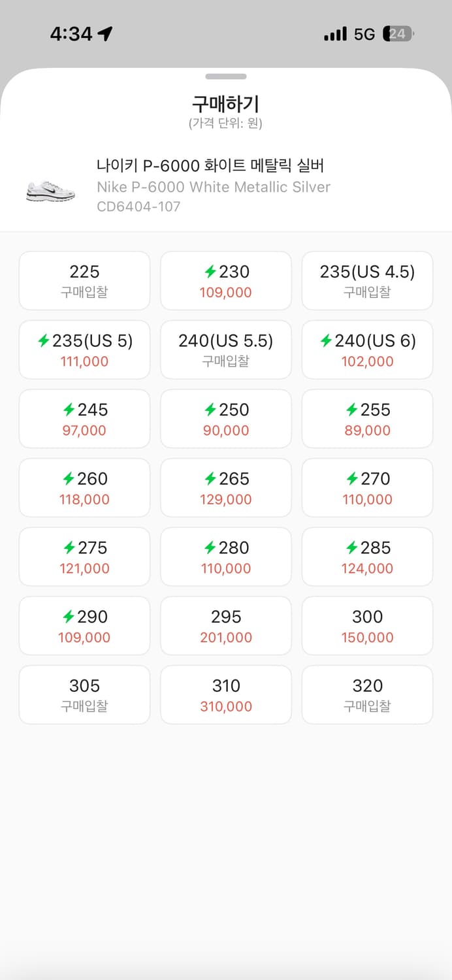Select size 320 purchase bid option
This screenshot has width=452, height=980.
(367, 694)
